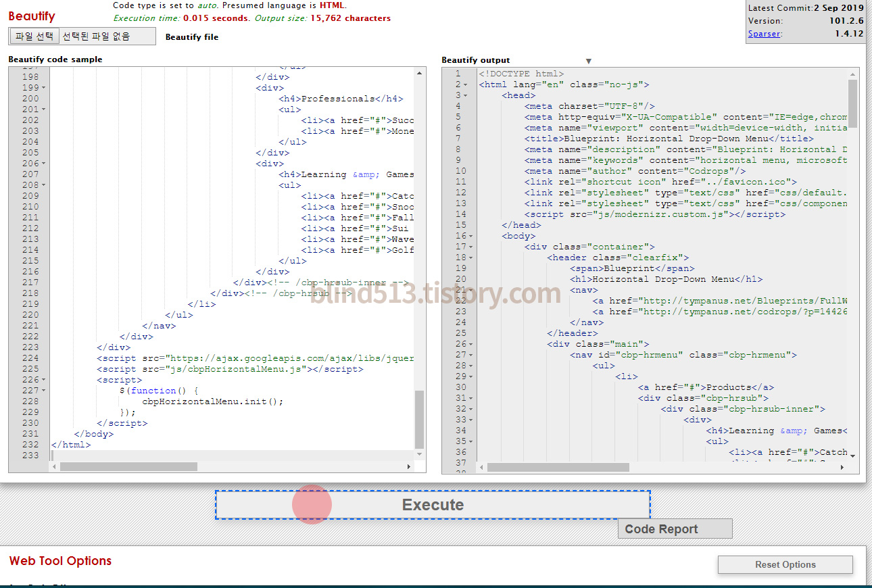Viewport: 872px width, 588px height.
Task: Click the empty line 233 in code sample
Action: (x=232, y=456)
